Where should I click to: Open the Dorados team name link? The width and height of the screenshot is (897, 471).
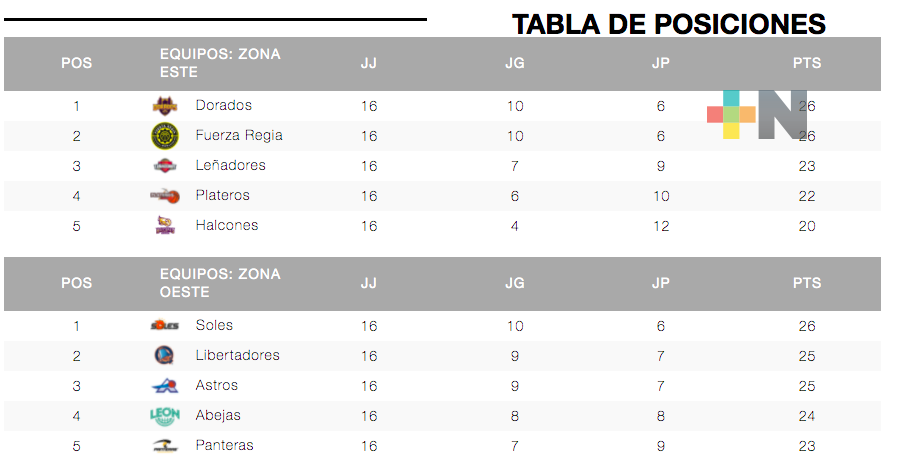pos(224,105)
